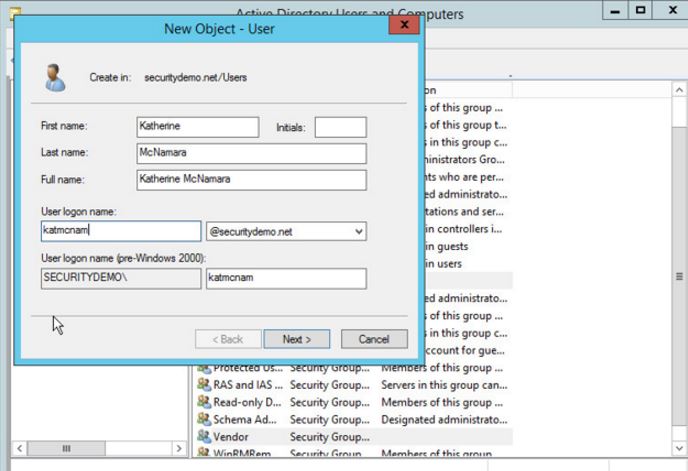688x471 pixels.
Task: Click the empty Initials field
Action: 340,127
